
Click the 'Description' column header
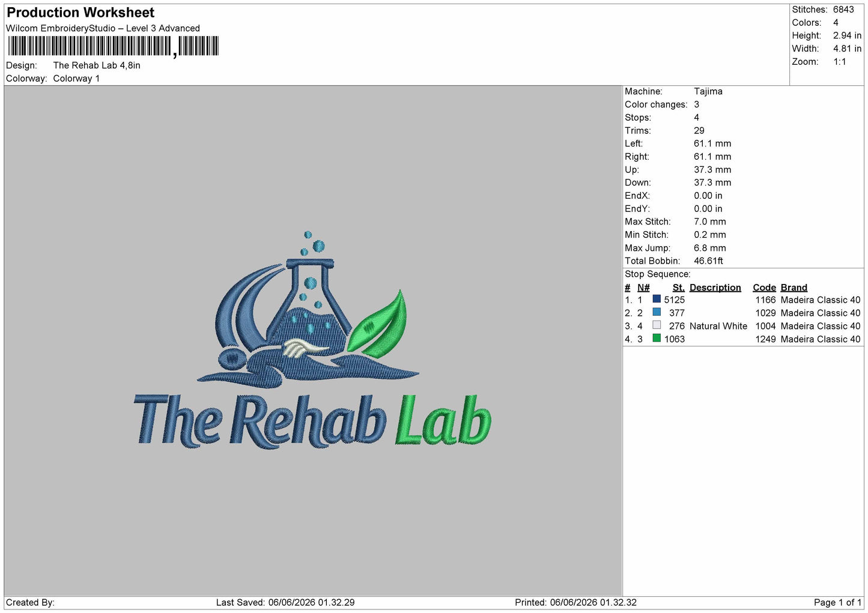(x=715, y=288)
